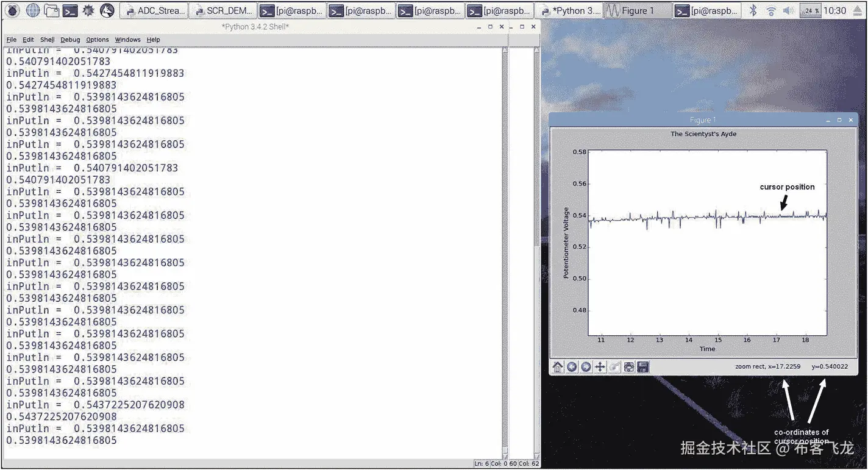Image resolution: width=868 pixels, height=470 pixels.
Task: Click the Python Shell vertical scrollbar
Action: [503, 244]
